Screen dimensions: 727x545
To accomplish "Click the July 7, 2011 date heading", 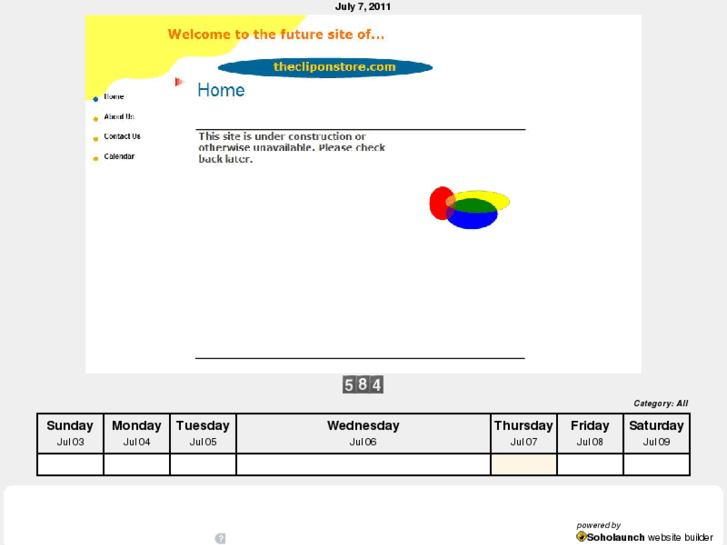I will pyautogui.click(x=363, y=6).
